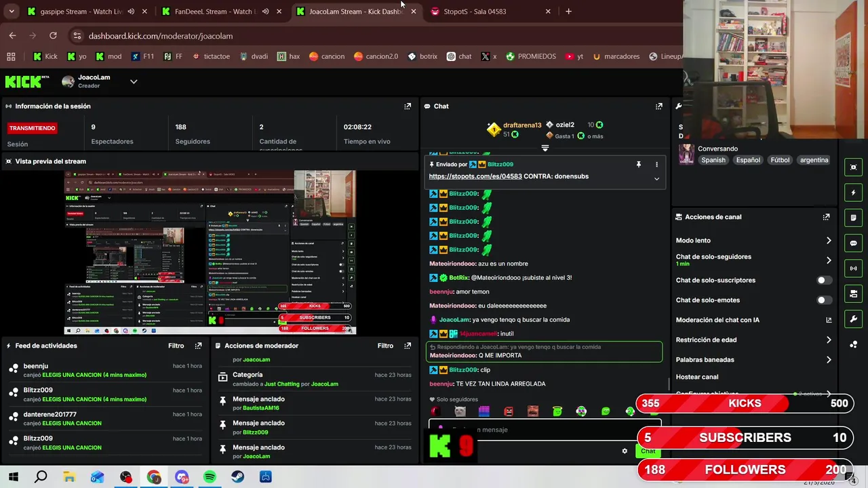Open the Windows Start menu
868x488 pixels.
(13, 477)
